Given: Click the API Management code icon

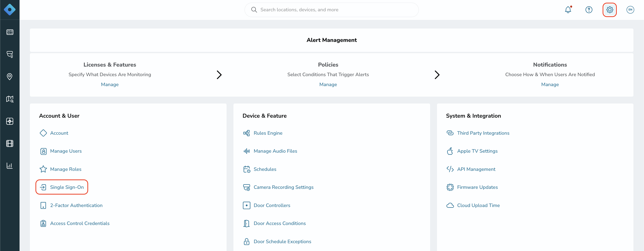Looking at the screenshot, I should click(x=450, y=169).
